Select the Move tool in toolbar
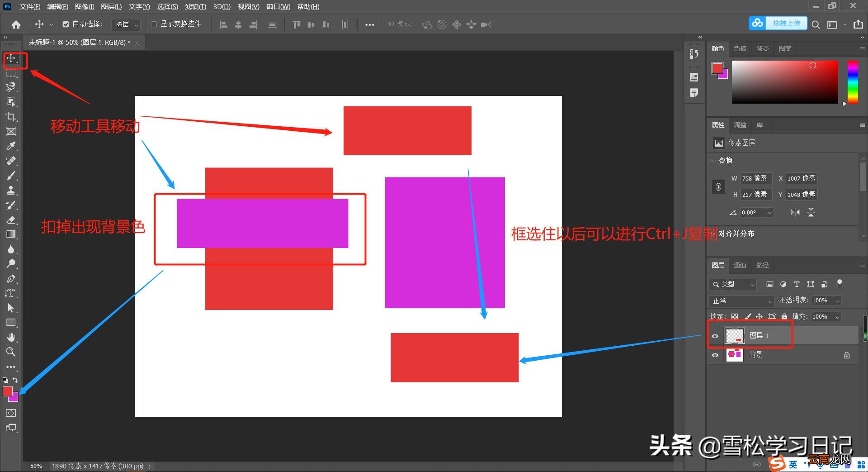 [11, 58]
